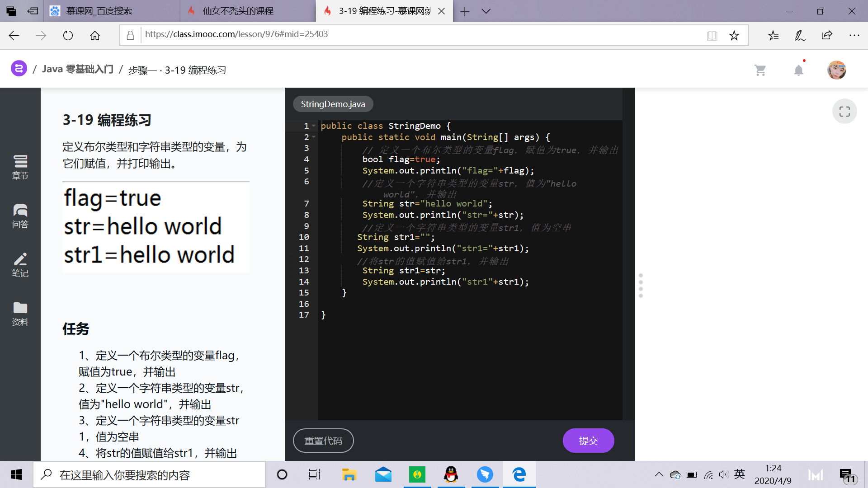The height and width of the screenshot is (488, 868).
Task: Show tabs you've set aside
Action: pos(11,11)
